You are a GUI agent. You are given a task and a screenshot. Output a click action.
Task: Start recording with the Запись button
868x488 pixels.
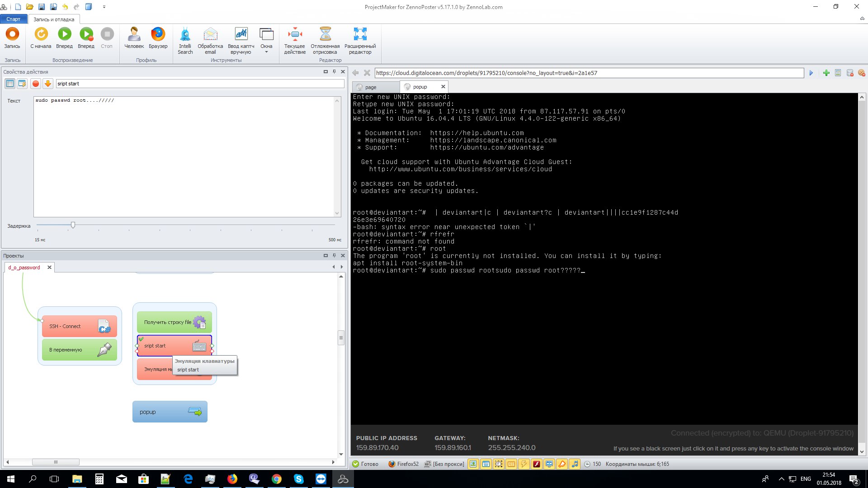tap(12, 38)
